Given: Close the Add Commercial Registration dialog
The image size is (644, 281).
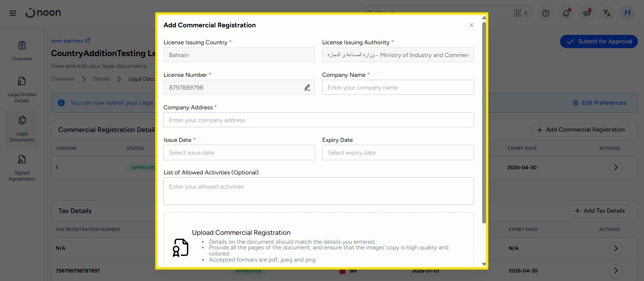Looking at the screenshot, I should pyautogui.click(x=471, y=25).
